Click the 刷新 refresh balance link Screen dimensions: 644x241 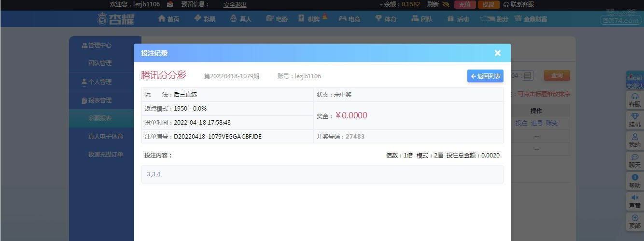pos(433,4)
